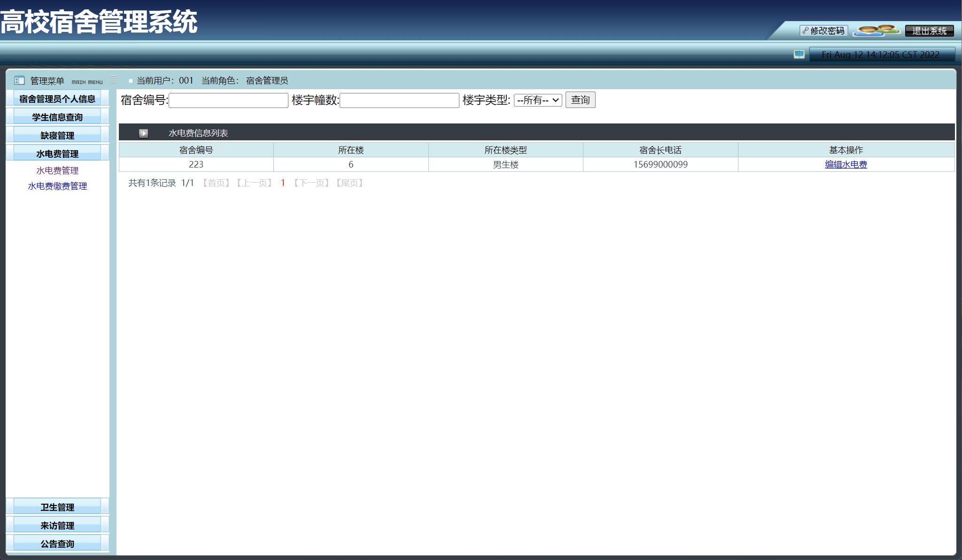
Task: Click the play arrow icon on 水电费信息列表 bar
Action: (x=143, y=133)
